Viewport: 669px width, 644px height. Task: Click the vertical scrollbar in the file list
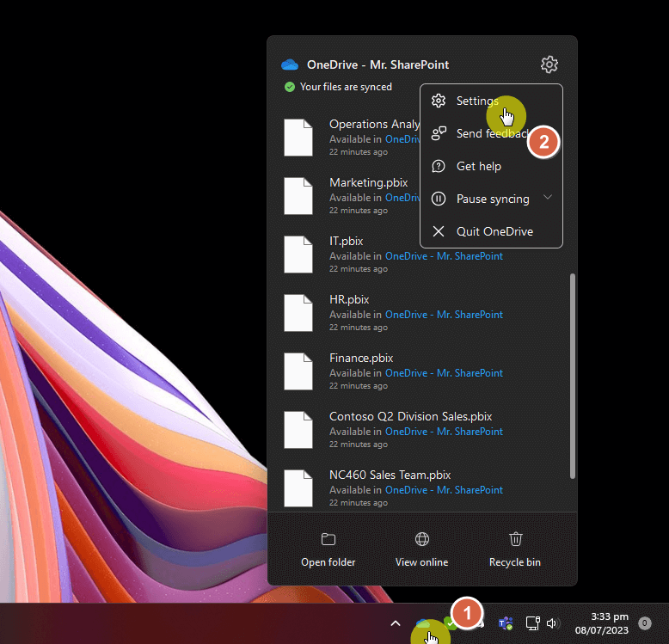click(x=573, y=376)
